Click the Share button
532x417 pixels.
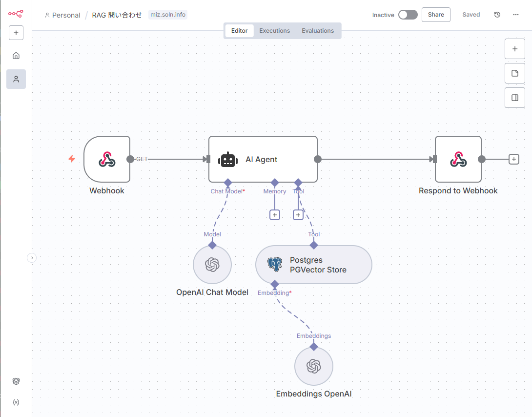click(x=436, y=15)
